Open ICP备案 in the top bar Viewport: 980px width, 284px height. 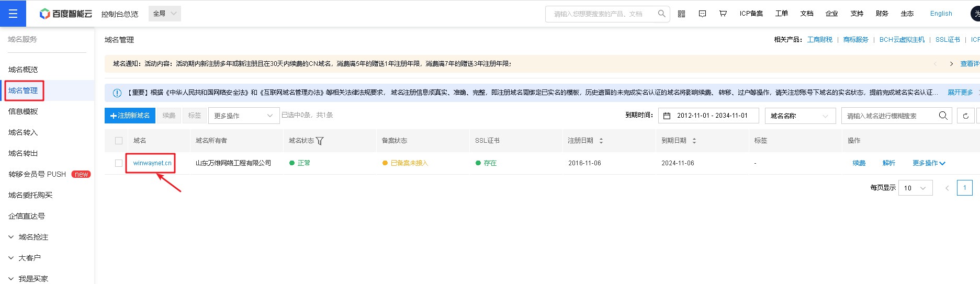tap(751, 14)
